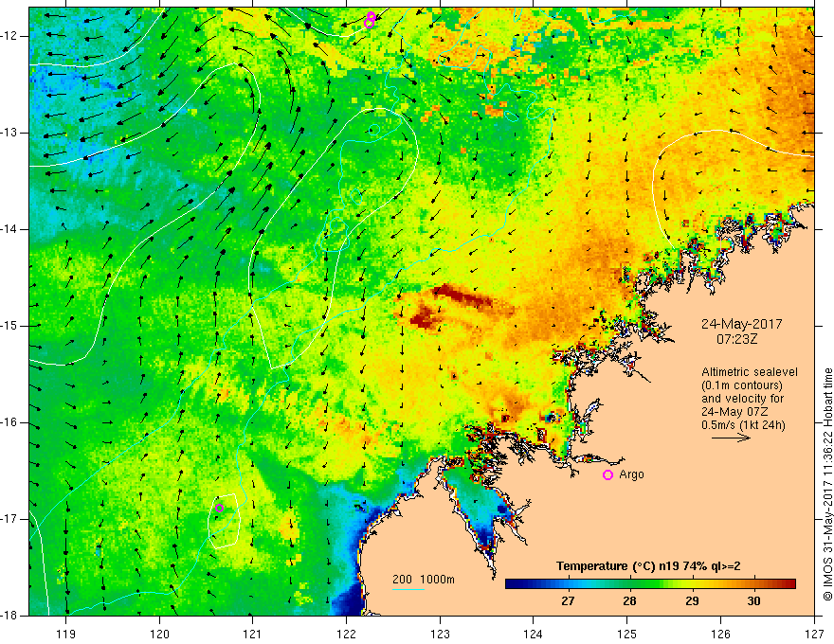Screen dimensions: 834x644
Task: Click the '(0.1m contours)' caption line
Action: coord(742,385)
